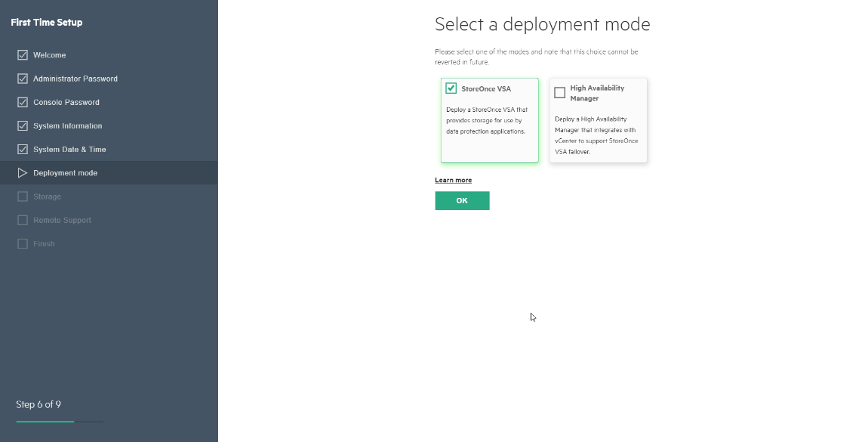Uncheck the StoreOnce VSA checkbox
This screenshot has width=868, height=442.
(x=451, y=88)
